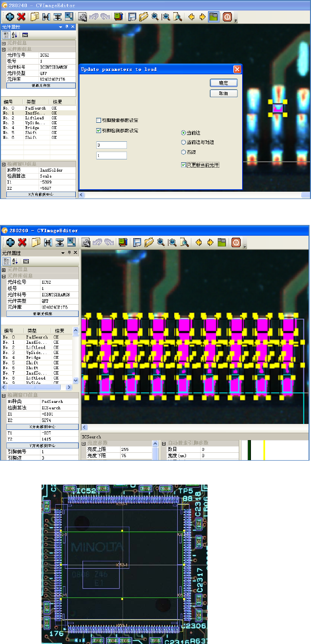The image size is (311, 644).
Task: Click scroll-down arrow of lower test list
Action: (76, 380)
